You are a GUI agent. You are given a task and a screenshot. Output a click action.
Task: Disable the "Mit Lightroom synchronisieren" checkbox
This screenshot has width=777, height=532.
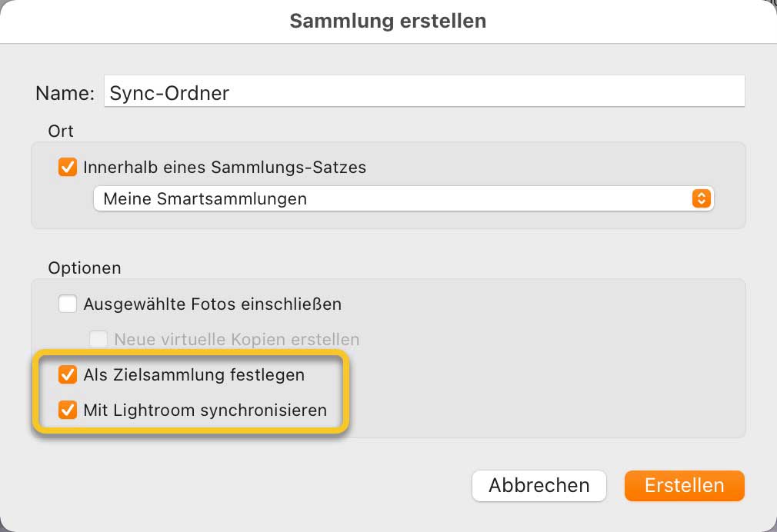tap(68, 410)
